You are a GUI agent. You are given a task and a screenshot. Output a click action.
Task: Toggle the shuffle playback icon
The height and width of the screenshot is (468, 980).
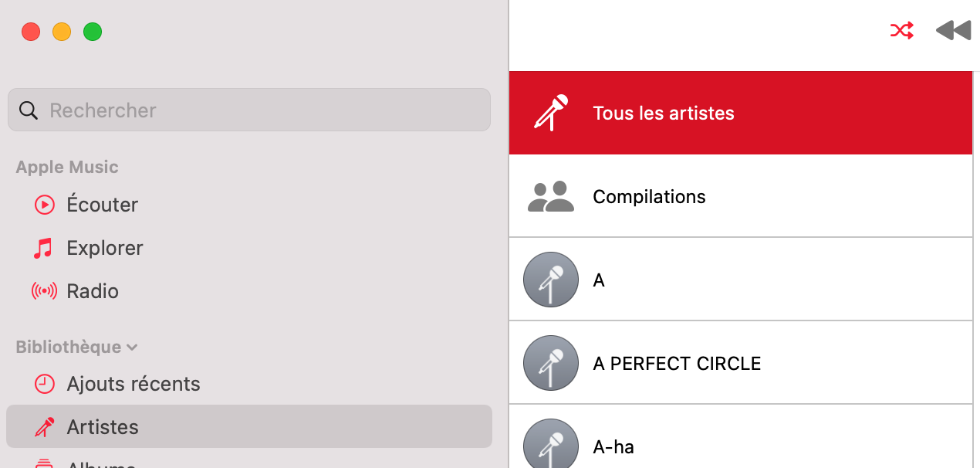(x=901, y=31)
